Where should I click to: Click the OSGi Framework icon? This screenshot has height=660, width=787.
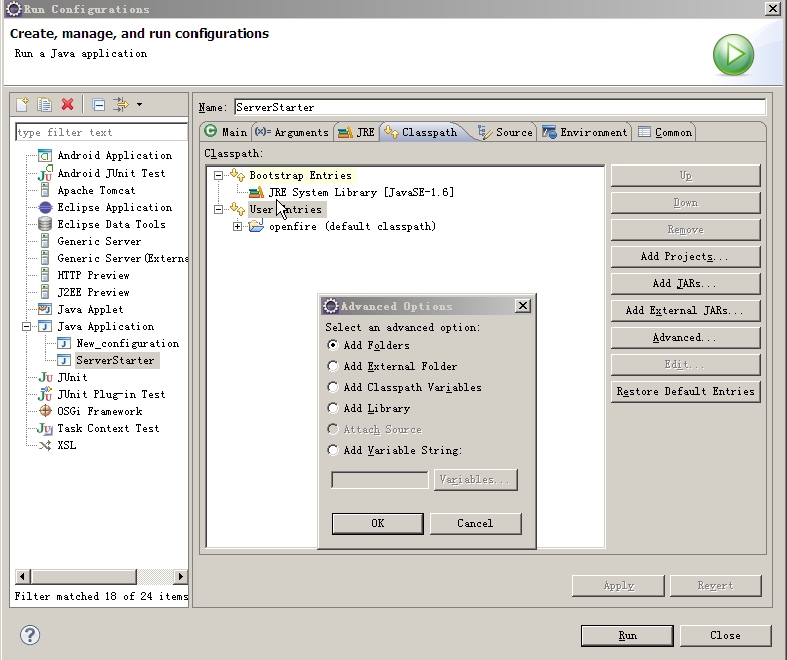[45, 411]
